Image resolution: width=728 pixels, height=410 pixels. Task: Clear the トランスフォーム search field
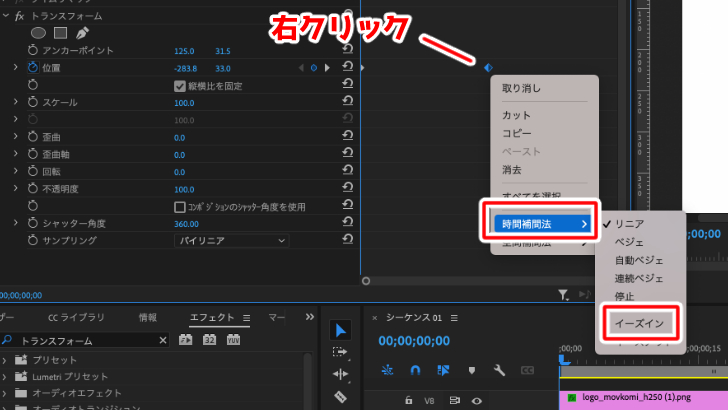[163, 340]
